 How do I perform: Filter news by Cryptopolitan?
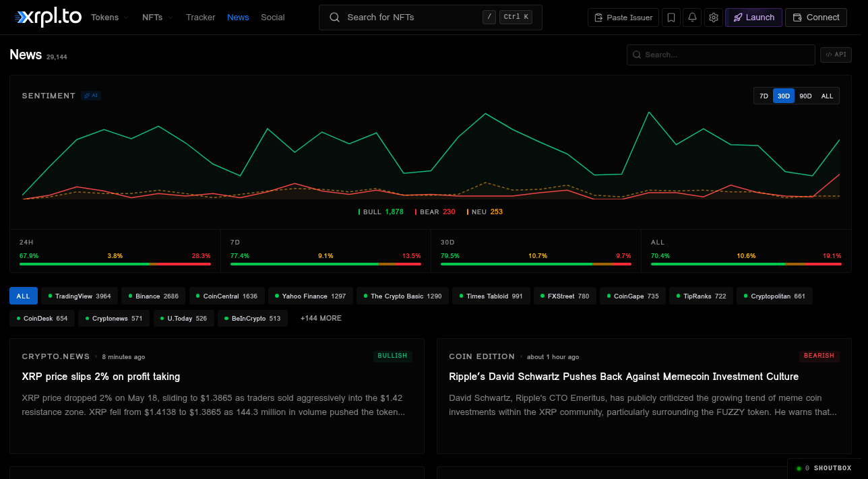pyautogui.click(x=775, y=296)
